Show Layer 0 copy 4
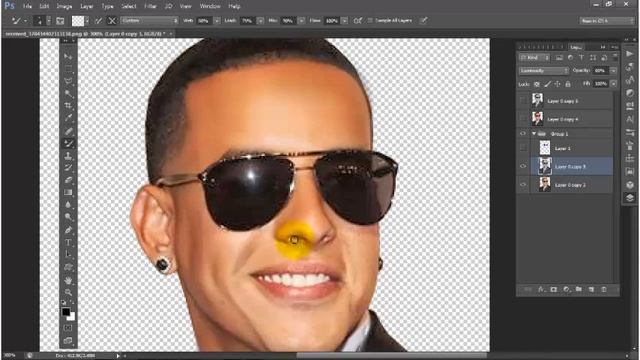 pos(523,119)
